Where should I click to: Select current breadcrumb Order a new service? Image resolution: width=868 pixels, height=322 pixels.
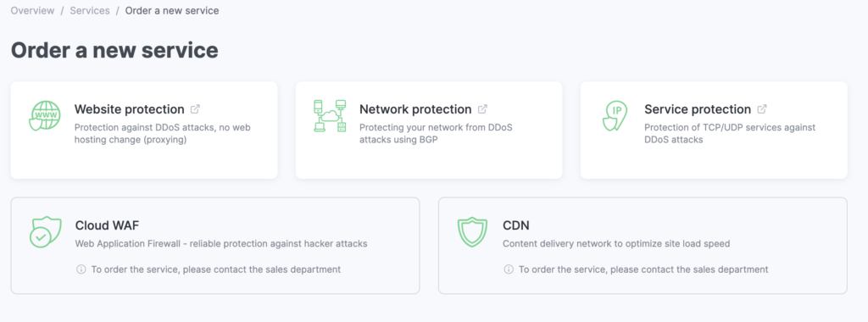(172, 10)
